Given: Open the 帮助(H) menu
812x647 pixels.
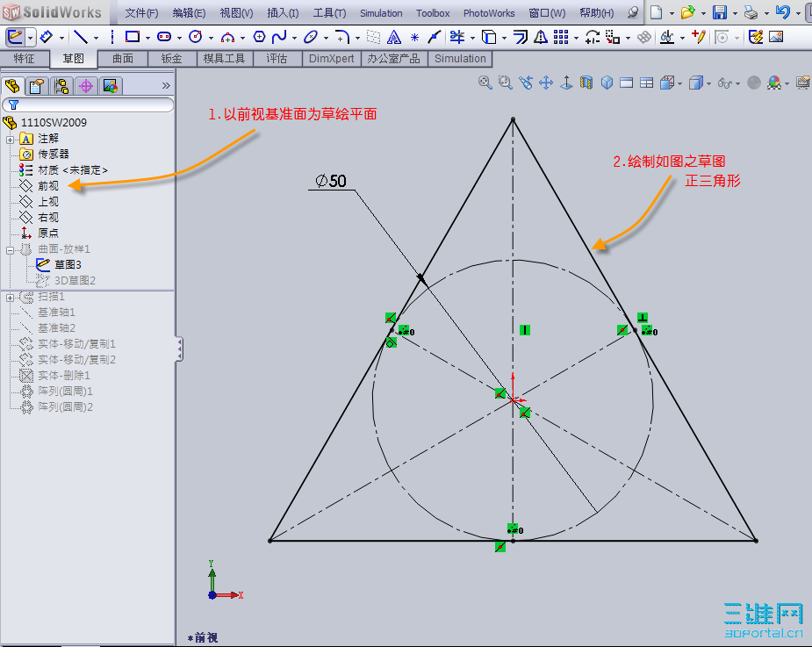Looking at the screenshot, I should click(597, 13).
